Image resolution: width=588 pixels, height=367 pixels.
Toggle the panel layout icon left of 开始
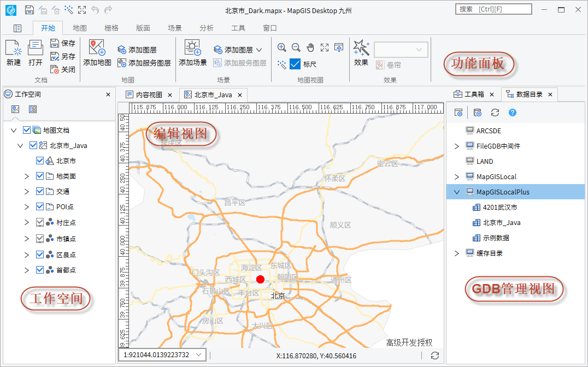[17, 28]
